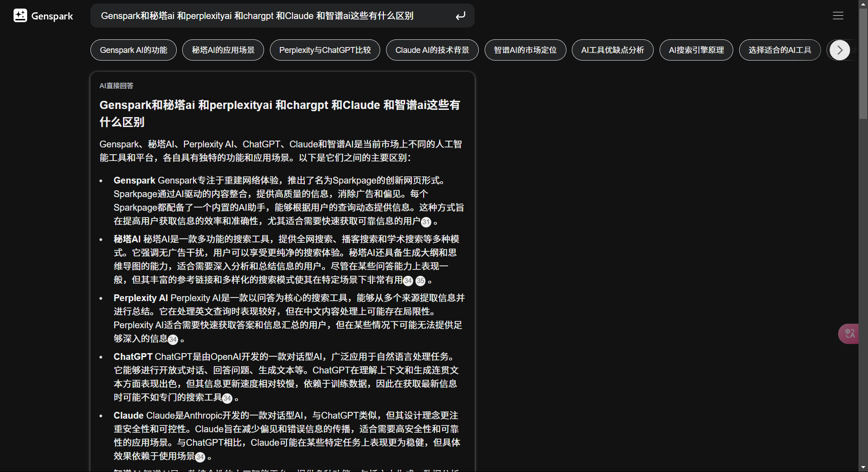868x472 pixels.
Task: Open the '秘塔AI的应用场景' topic chip
Action: click(223, 50)
